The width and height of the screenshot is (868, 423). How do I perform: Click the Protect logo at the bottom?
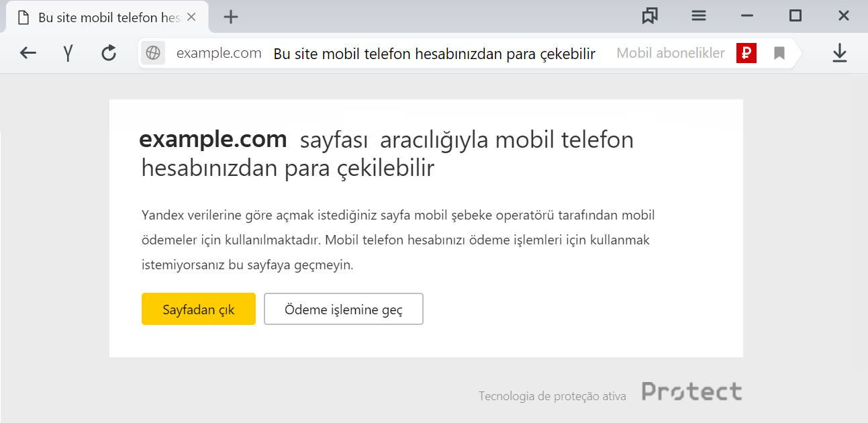click(692, 391)
